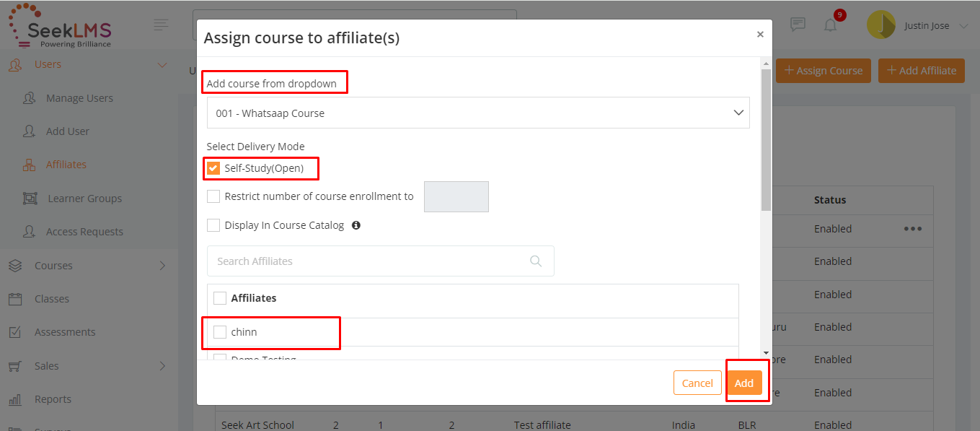Click the enrollment limit number field
Screen dimensions: 980x431
(456, 196)
